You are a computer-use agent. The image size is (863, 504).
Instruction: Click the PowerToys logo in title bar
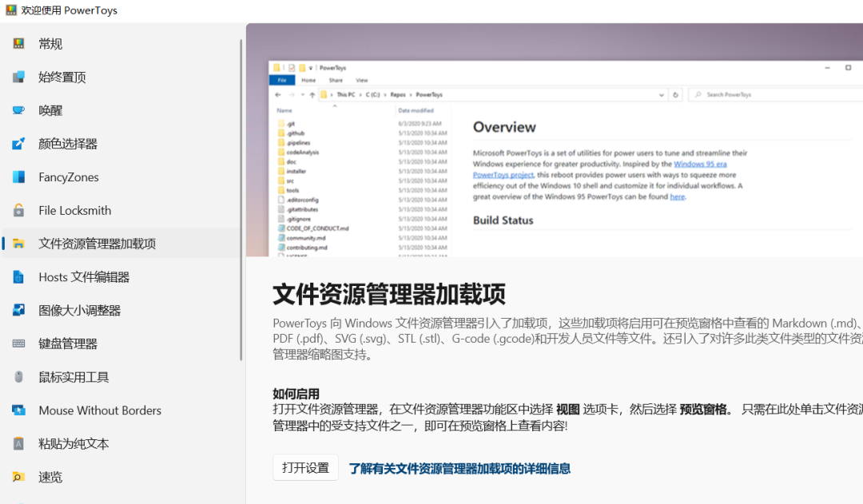coord(10,10)
